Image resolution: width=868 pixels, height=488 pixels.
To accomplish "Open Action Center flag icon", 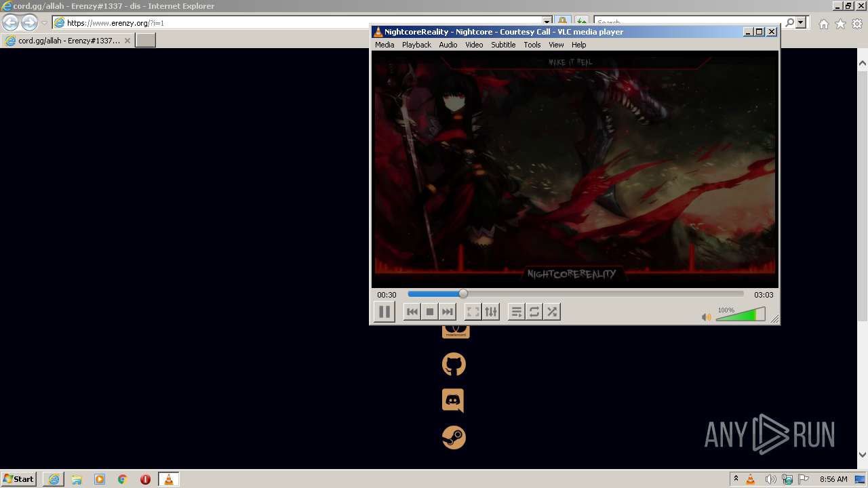I will [804, 479].
